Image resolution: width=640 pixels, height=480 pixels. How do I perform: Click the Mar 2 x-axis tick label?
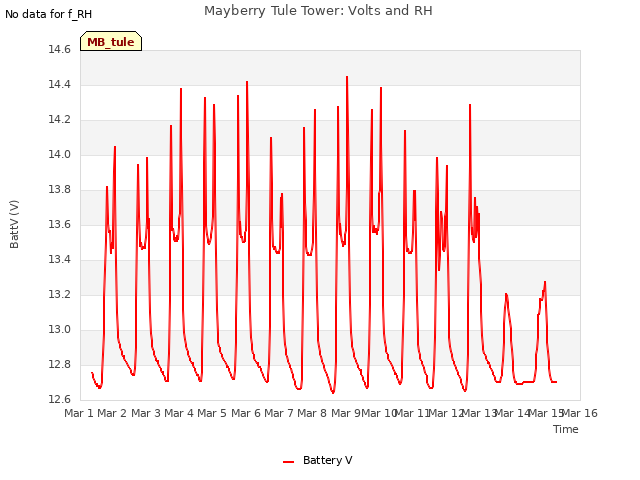coord(112,413)
